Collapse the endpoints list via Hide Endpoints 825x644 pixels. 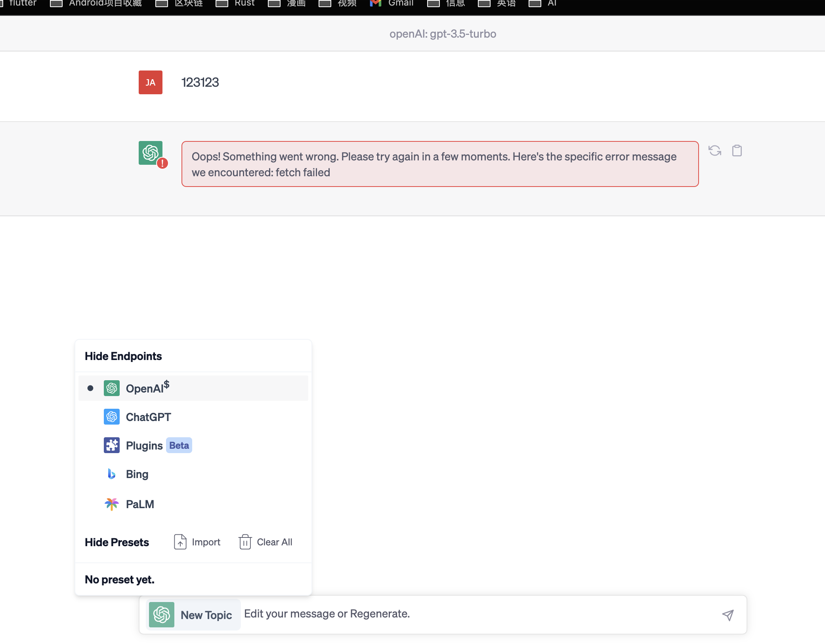[x=123, y=356]
